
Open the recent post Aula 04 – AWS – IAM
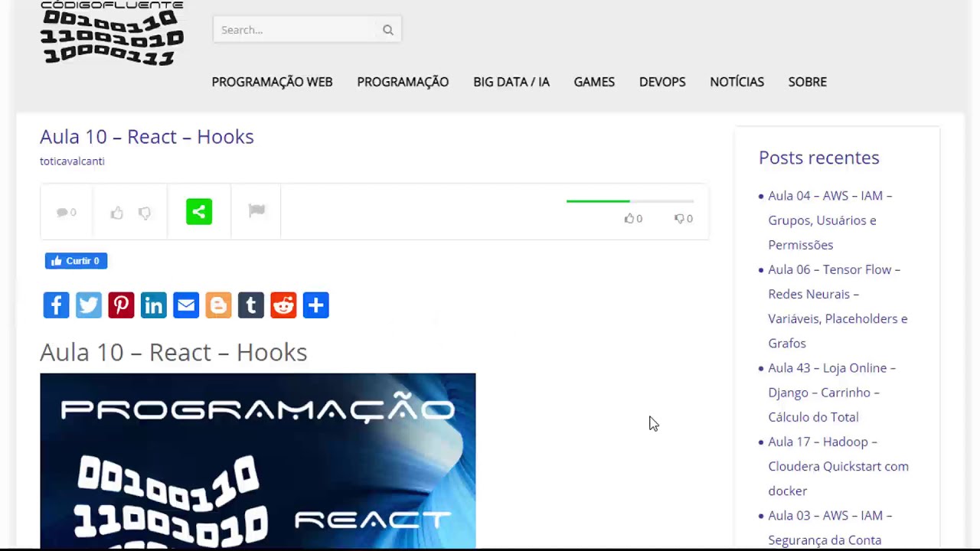pos(830,220)
